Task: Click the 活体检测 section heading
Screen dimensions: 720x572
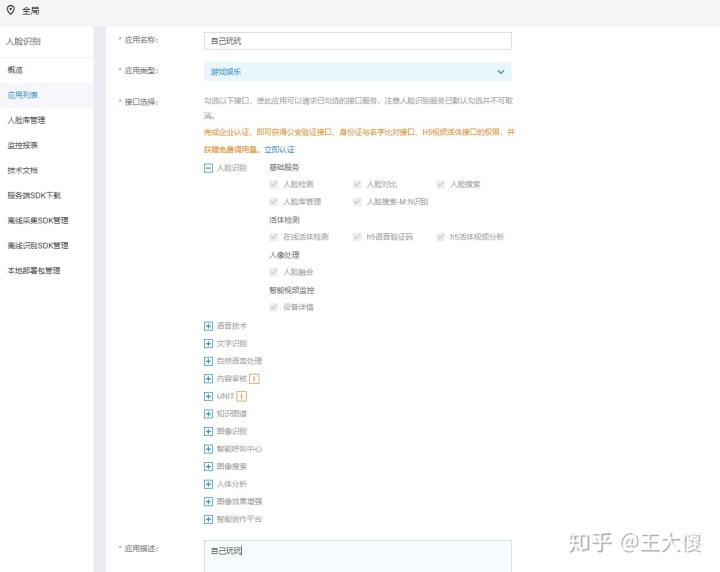Action: (x=284, y=220)
